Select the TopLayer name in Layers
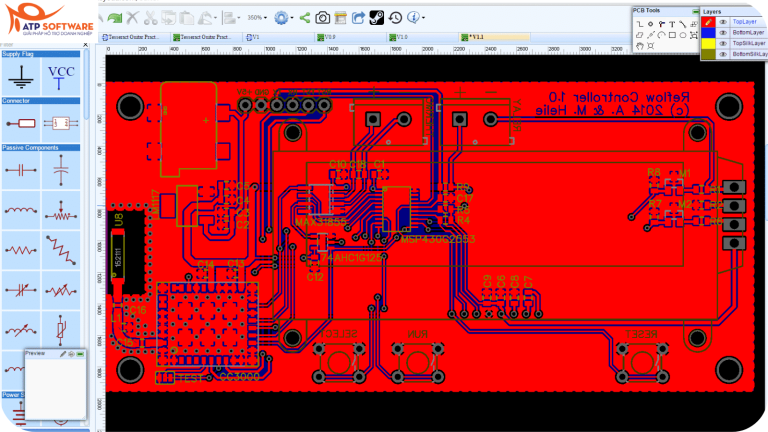Image resolution: width=768 pixels, height=432 pixels. tap(744, 22)
